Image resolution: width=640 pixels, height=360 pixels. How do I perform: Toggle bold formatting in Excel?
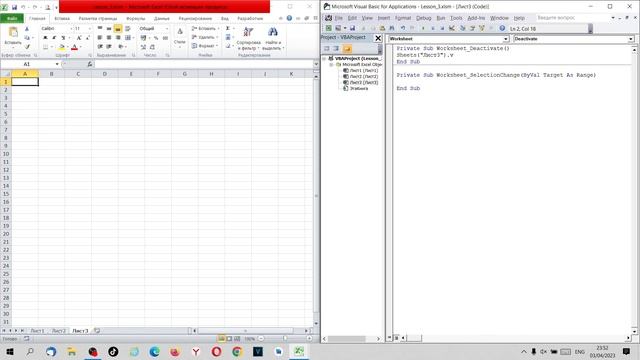coord(45,38)
